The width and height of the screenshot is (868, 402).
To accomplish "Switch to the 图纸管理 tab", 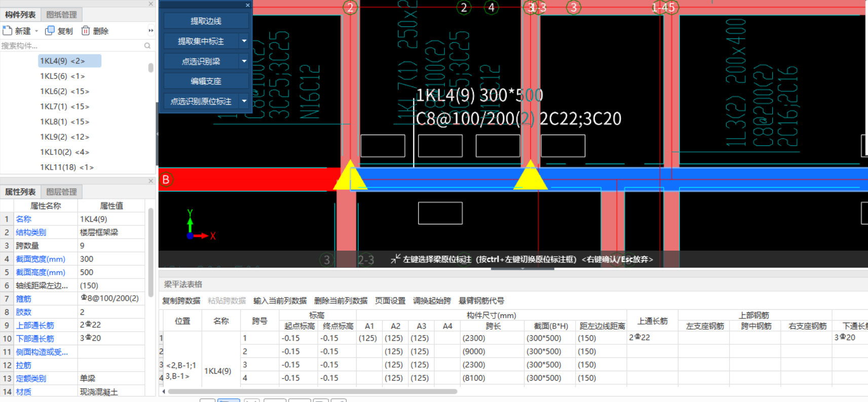I will pyautogui.click(x=61, y=15).
